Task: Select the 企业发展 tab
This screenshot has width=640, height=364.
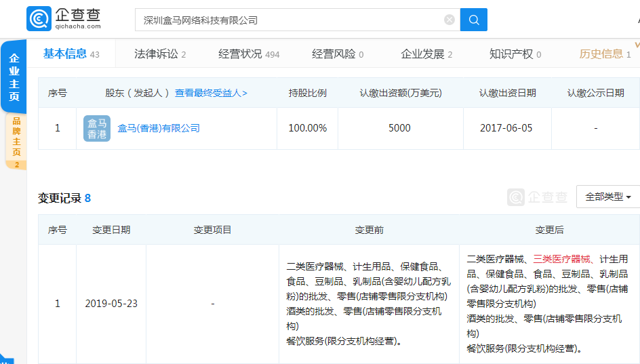Action: [426, 54]
